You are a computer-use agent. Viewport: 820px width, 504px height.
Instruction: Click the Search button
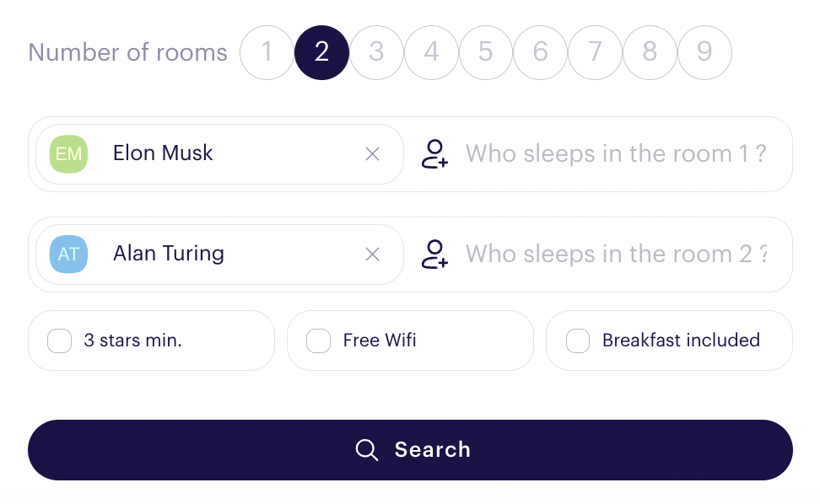(x=411, y=450)
